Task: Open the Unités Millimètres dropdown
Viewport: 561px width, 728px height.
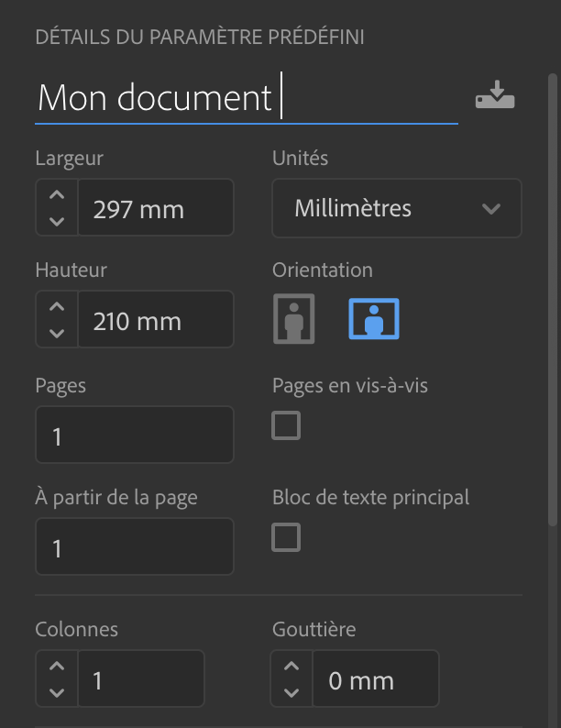Action: click(397, 208)
